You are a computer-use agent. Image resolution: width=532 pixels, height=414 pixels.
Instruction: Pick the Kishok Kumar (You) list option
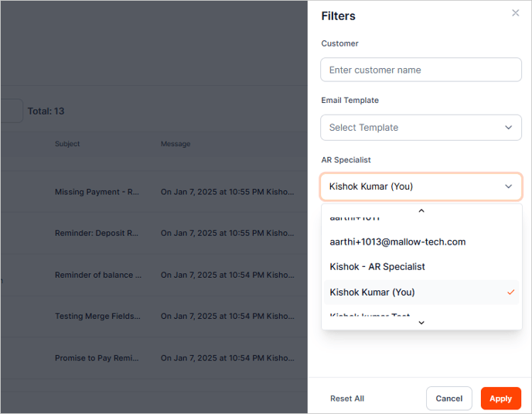click(x=372, y=293)
